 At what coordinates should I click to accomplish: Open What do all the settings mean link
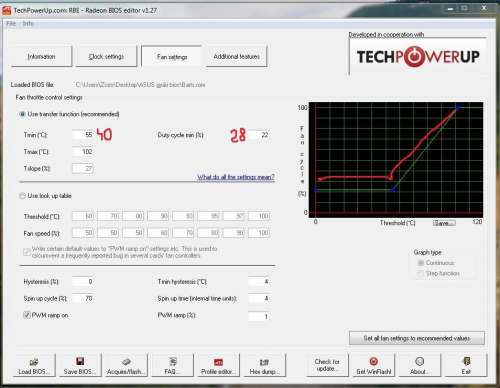236,177
